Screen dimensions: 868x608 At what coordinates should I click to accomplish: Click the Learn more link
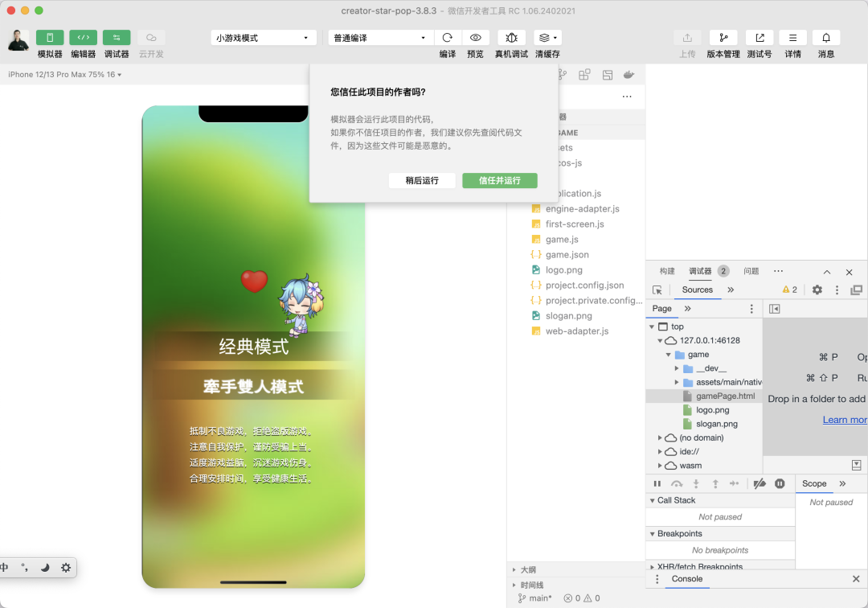[x=845, y=420]
